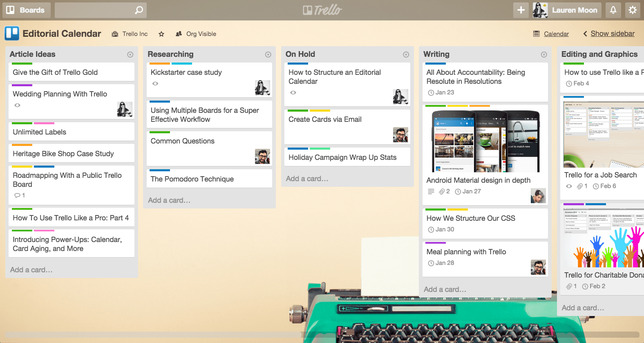Click the plus create button
Viewport: 644px width, 343px height.
pos(521,10)
